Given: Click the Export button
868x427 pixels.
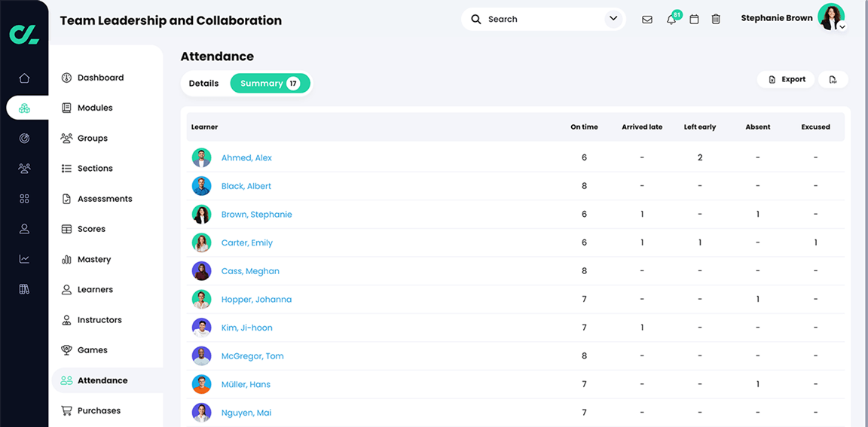Looking at the screenshot, I should (x=786, y=80).
